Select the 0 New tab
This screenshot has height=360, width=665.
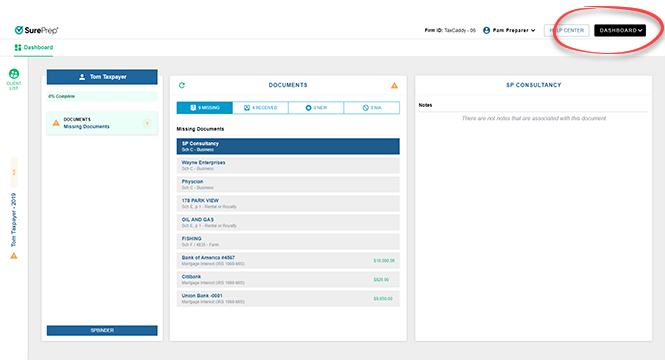(316, 108)
